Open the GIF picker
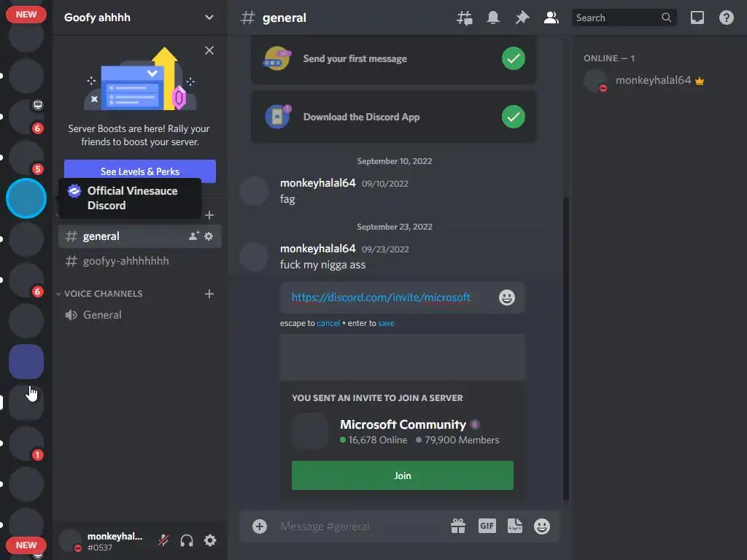The height and width of the screenshot is (560, 747). [x=487, y=526]
